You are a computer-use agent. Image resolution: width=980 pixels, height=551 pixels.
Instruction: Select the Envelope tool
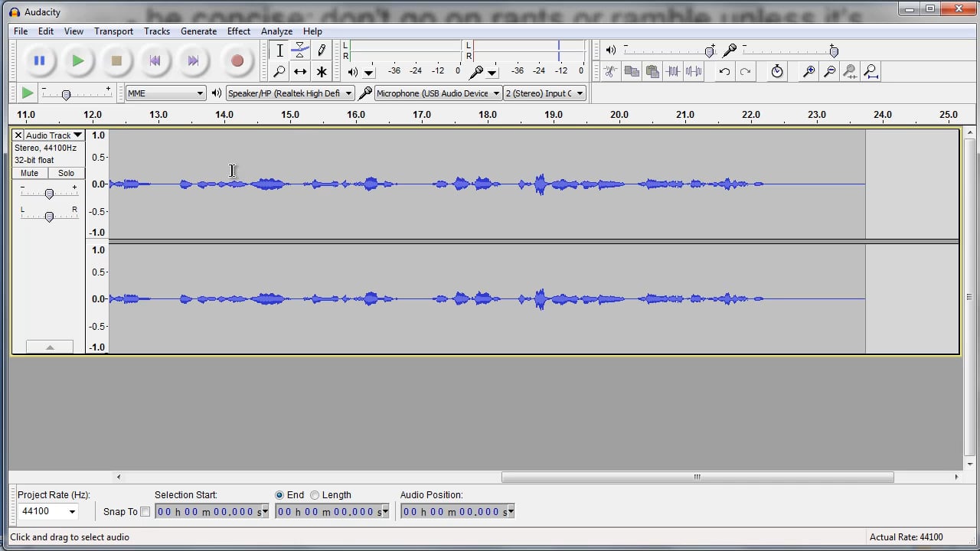pos(300,50)
